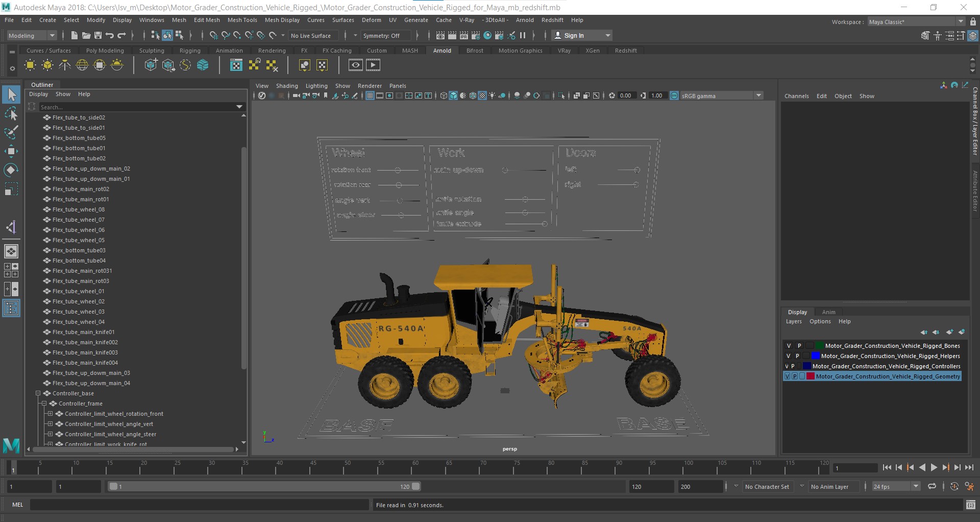Expand Controller_limit_wheel_angle_vert node
This screenshot has width=980, height=522.
50,424
